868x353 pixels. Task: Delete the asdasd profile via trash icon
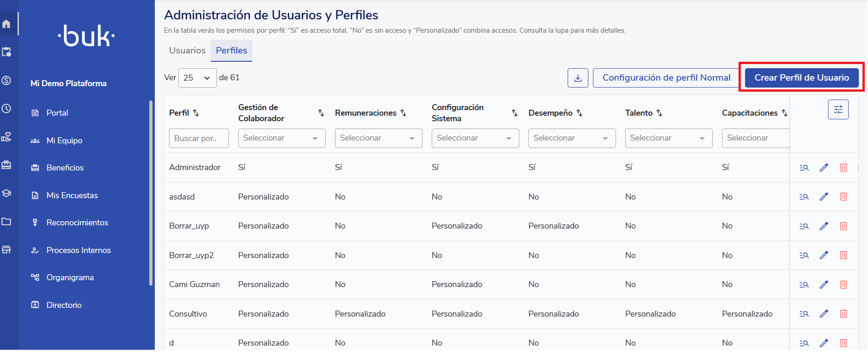pos(843,197)
